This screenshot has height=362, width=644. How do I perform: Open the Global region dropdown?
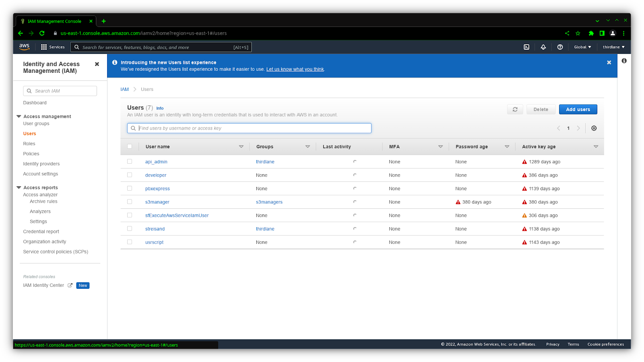[582, 47]
